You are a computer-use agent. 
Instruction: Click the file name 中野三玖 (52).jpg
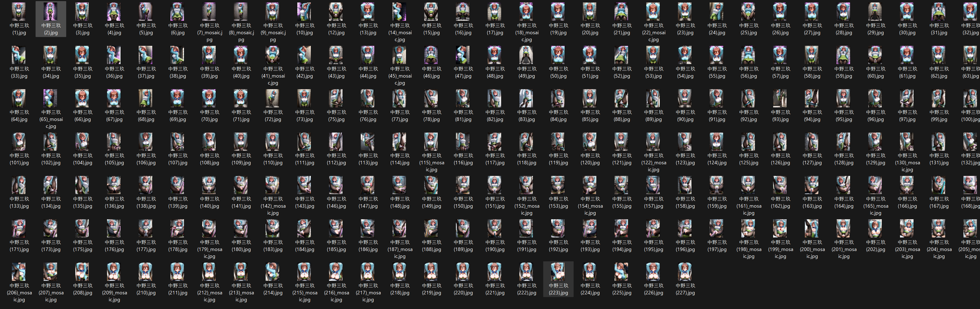(622, 72)
